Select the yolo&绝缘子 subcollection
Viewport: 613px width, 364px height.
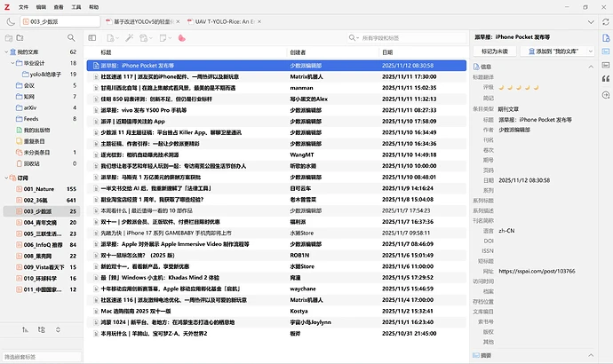[42, 75]
